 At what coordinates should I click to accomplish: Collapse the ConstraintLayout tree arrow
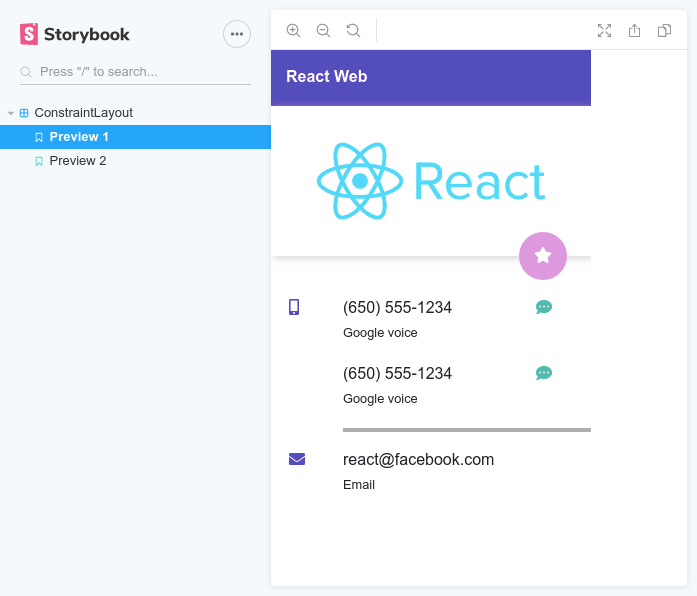click(11, 113)
